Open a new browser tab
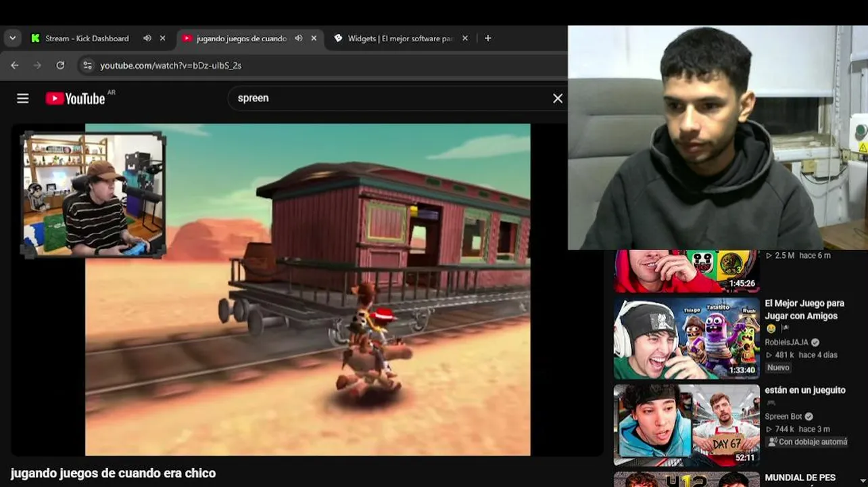Viewport: 868px width, 487px height. pyautogui.click(x=488, y=39)
